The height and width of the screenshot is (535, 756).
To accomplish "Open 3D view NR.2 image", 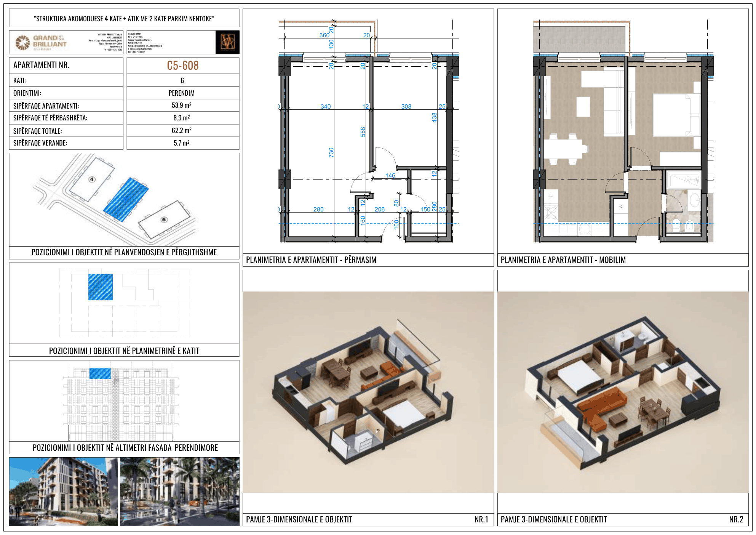I will pos(623,392).
